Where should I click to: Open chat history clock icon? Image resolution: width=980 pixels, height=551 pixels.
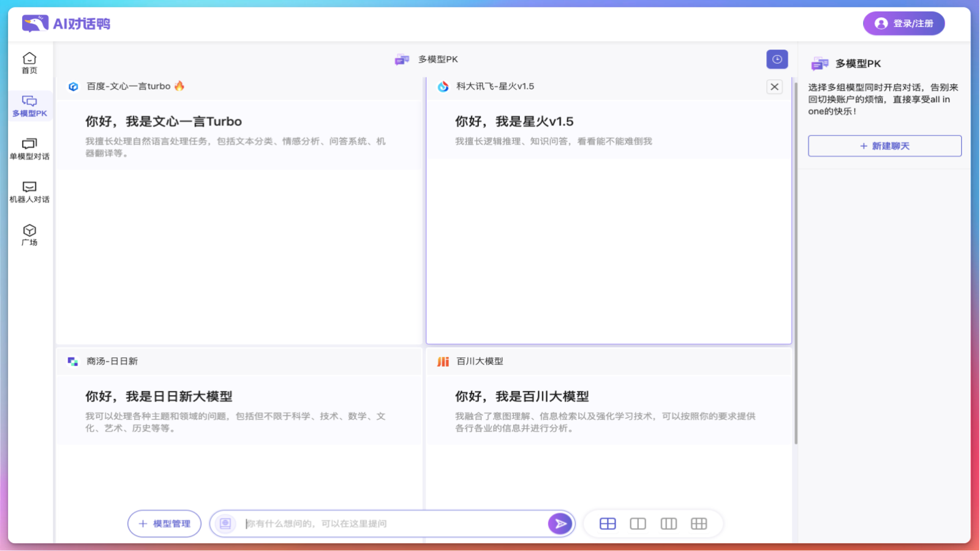pos(777,59)
